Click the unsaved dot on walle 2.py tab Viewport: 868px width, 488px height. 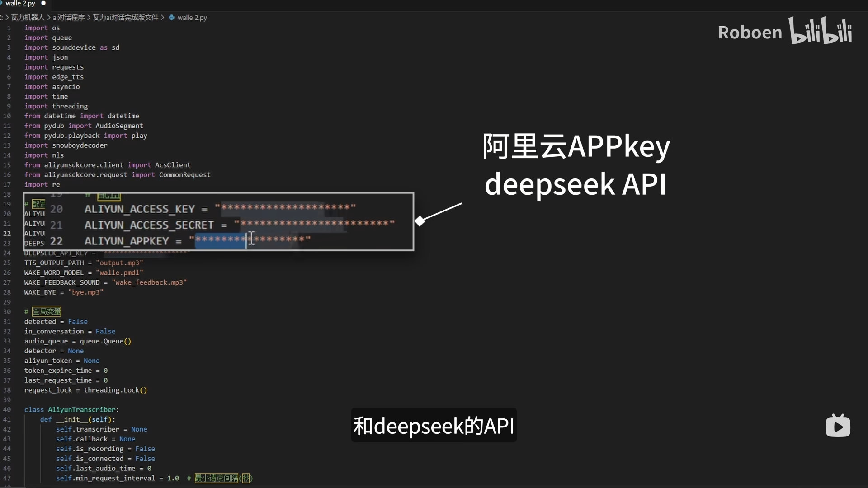click(43, 3)
